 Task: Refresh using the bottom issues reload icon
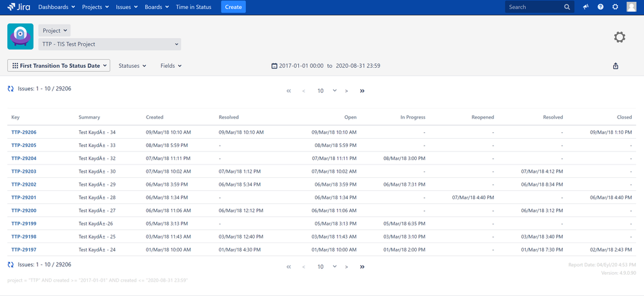[x=11, y=265]
